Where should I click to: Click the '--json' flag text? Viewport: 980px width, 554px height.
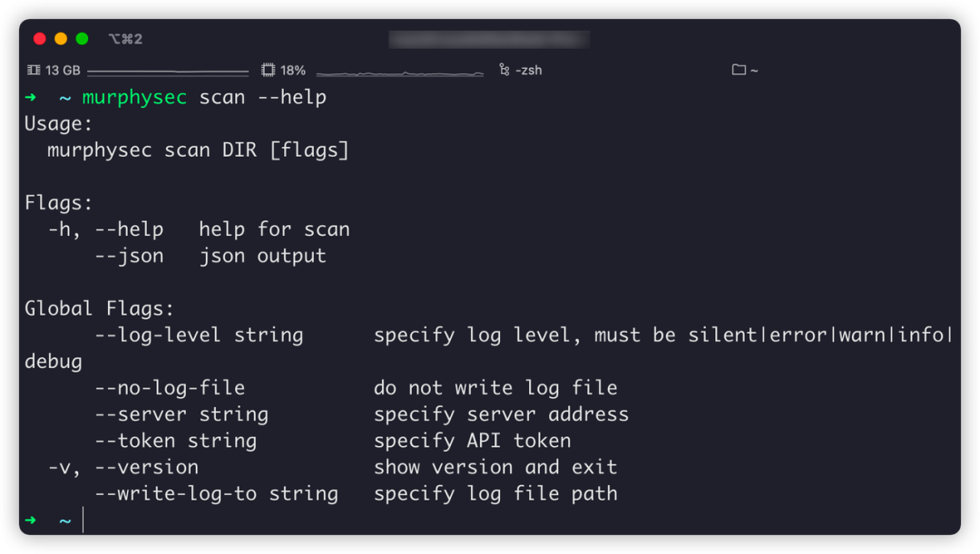(x=129, y=256)
